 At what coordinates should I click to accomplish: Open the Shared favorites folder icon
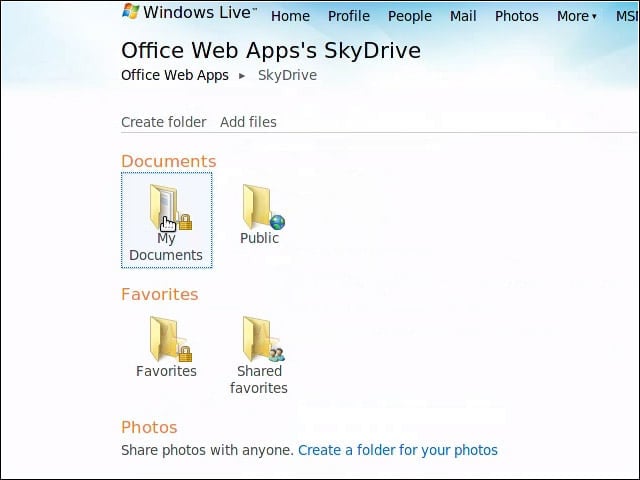coord(264,339)
